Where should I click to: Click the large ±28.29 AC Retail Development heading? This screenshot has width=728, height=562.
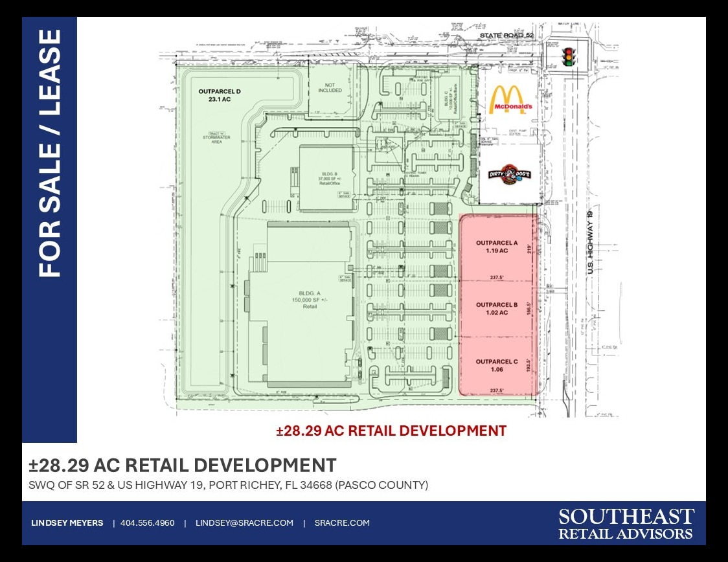pyautogui.click(x=183, y=465)
